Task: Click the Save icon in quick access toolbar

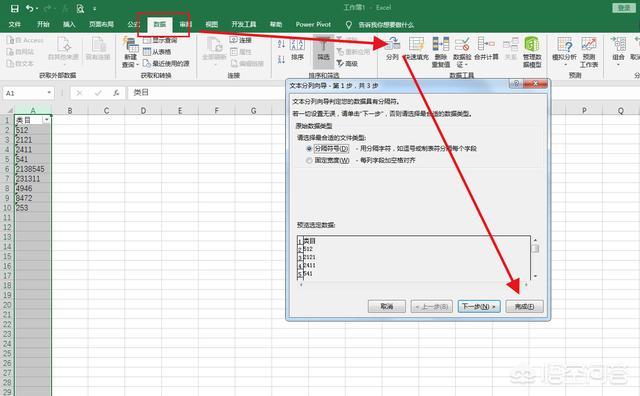Action: [15, 8]
